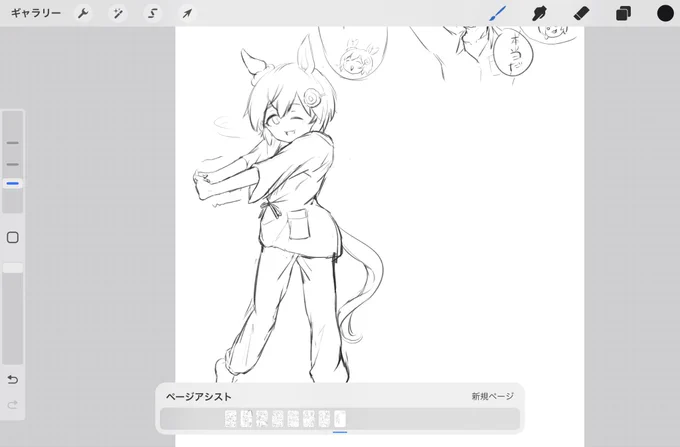Tap the second brush size preset notch

13,164
